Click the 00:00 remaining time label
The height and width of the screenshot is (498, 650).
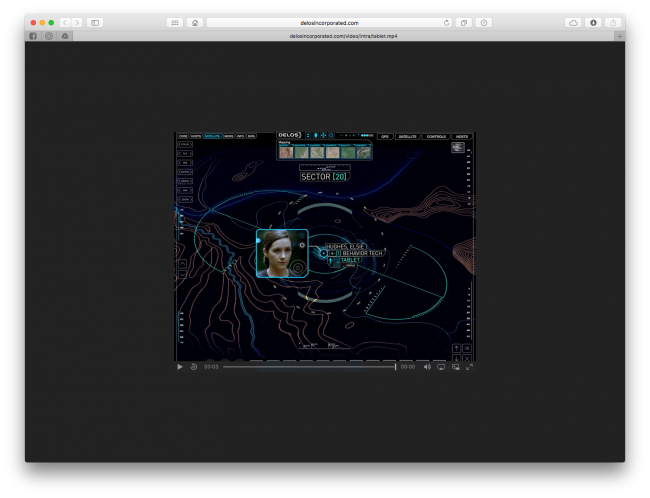[407, 367]
